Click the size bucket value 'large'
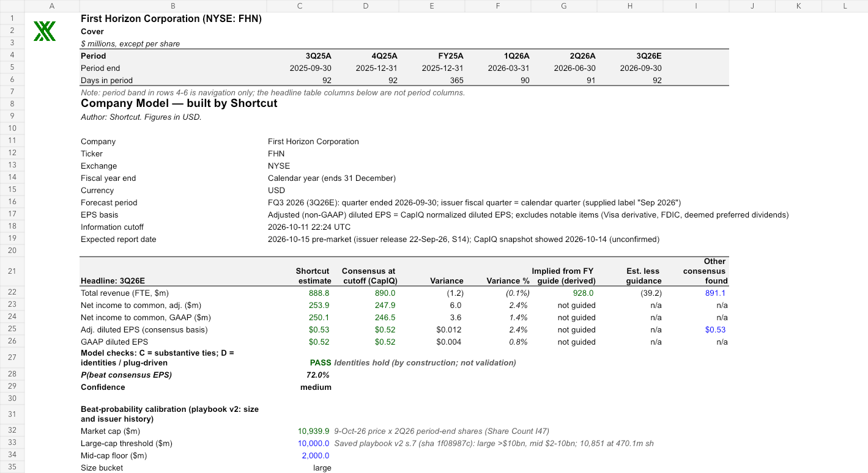This screenshot has width=868, height=473. [322, 468]
